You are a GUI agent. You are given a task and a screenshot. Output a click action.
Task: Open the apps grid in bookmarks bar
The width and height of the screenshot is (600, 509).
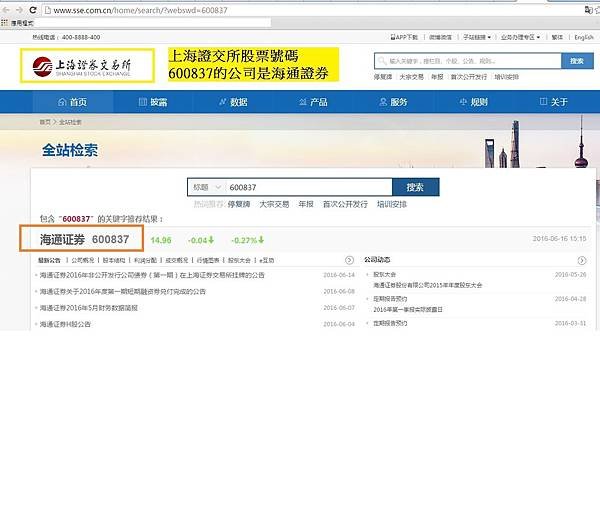click(x=4, y=23)
